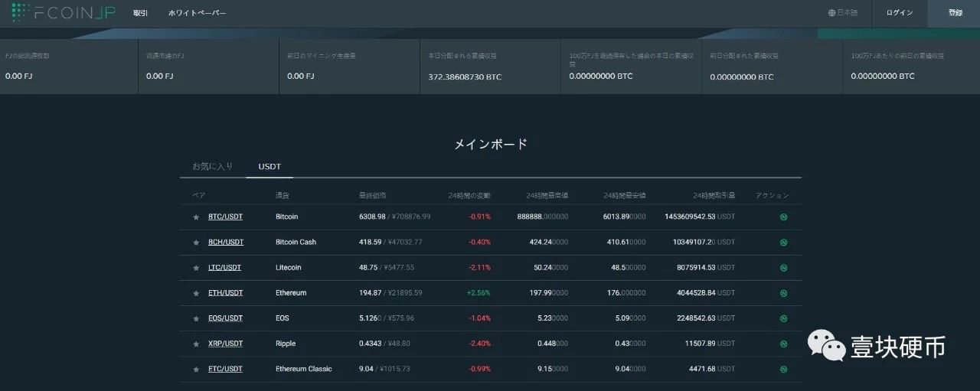Favorite the ETC/USDT pair star
This screenshot has height=391, width=980.
196,369
